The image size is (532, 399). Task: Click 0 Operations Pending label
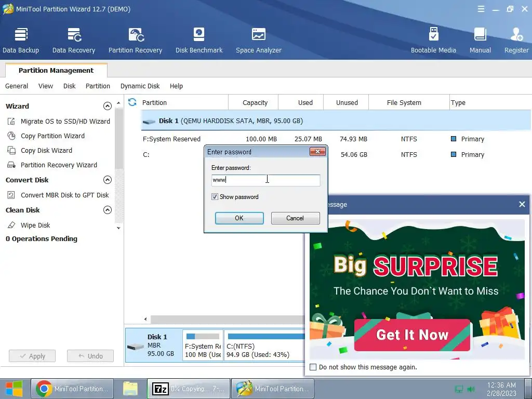pyautogui.click(x=42, y=239)
